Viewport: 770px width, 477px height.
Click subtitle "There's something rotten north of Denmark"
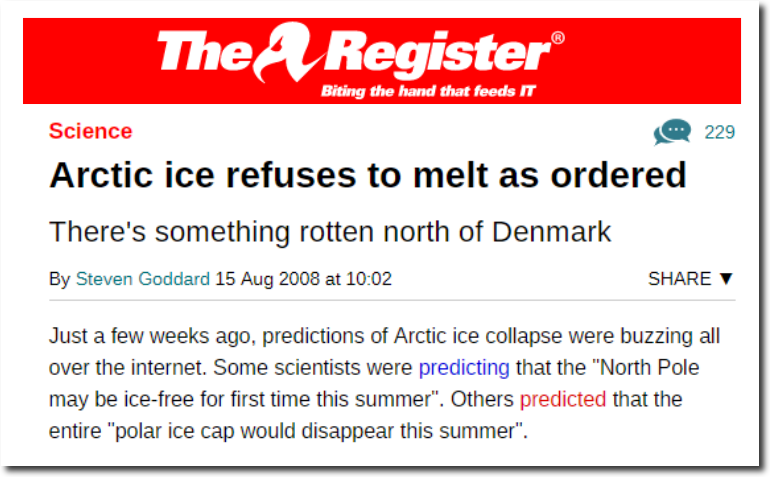point(330,231)
